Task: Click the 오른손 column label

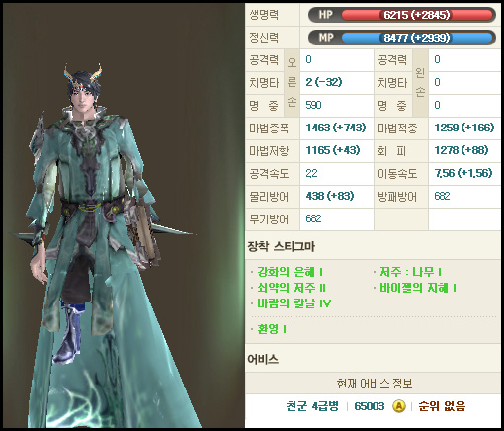Action: click(292, 83)
